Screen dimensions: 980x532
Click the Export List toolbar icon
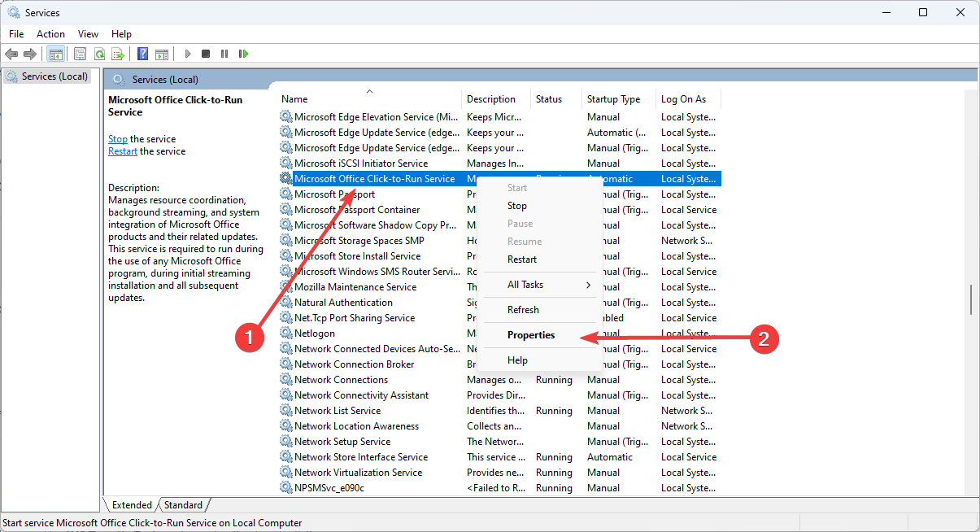point(118,54)
